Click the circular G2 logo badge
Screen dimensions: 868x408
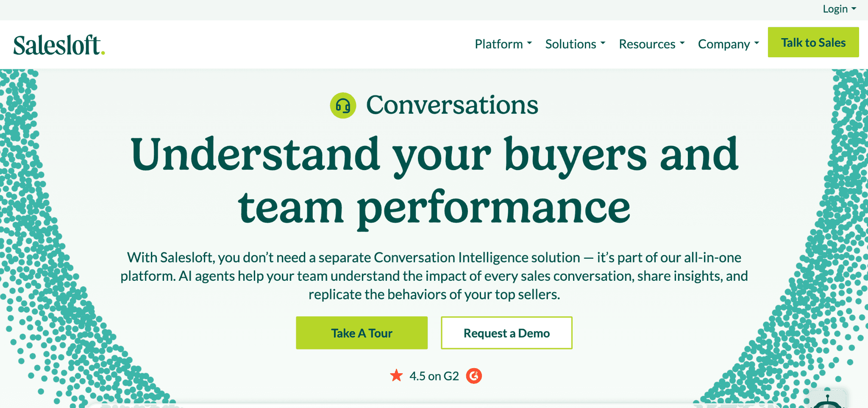475,376
